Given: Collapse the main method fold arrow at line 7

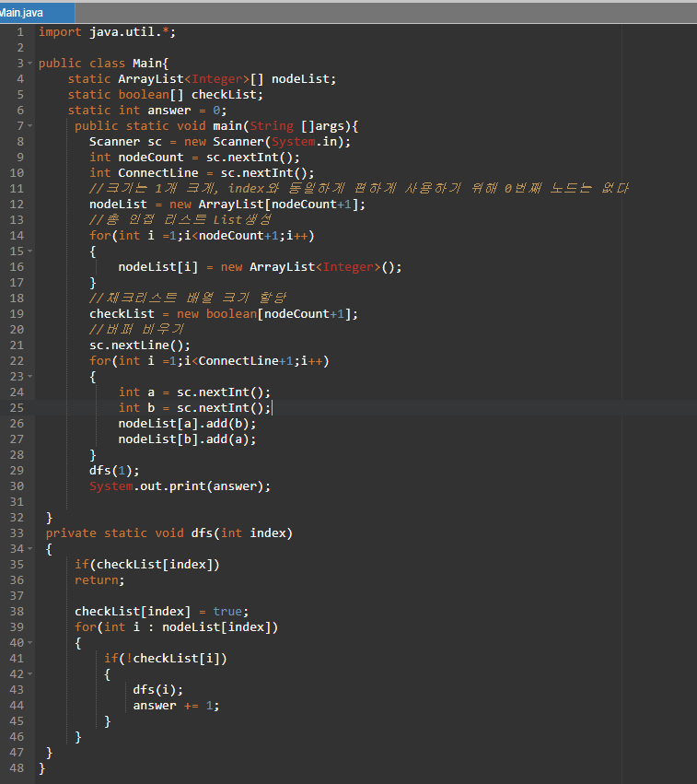Looking at the screenshot, I should pos(30,126).
